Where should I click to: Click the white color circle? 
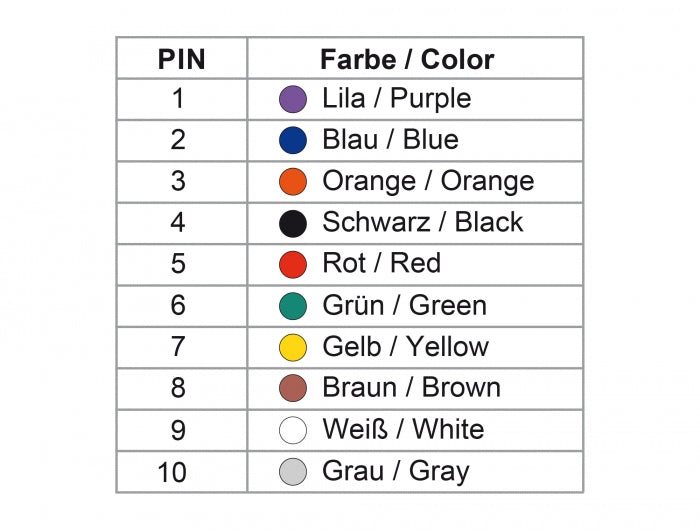292,430
